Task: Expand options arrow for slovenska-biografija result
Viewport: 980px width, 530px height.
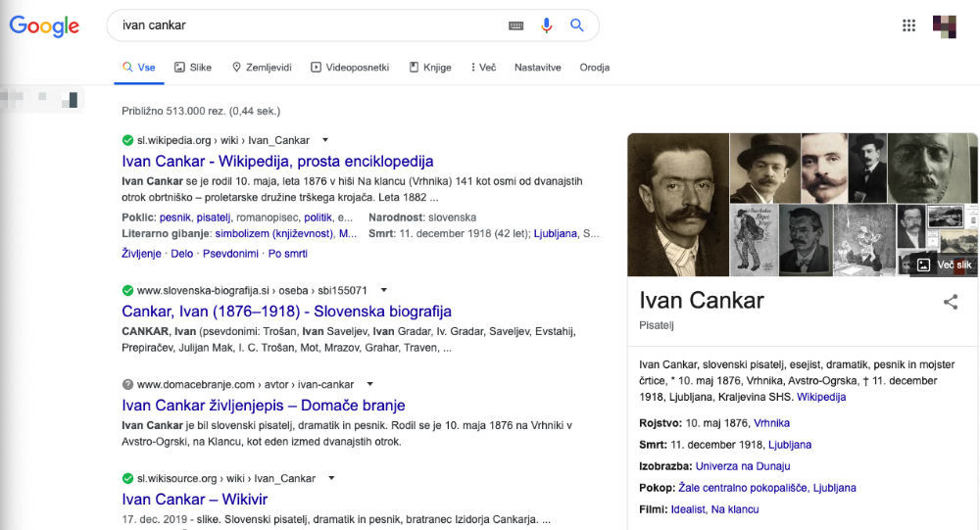Action: 384,290
